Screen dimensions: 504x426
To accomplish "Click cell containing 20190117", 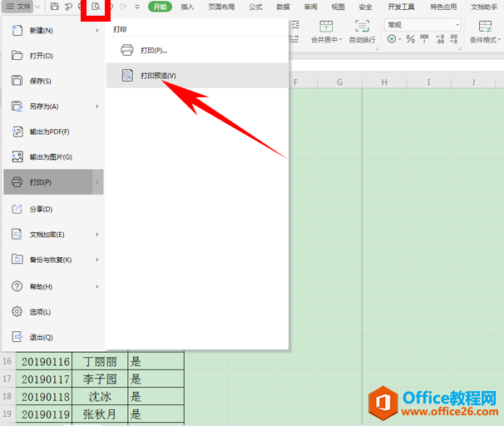I will click(x=44, y=379).
